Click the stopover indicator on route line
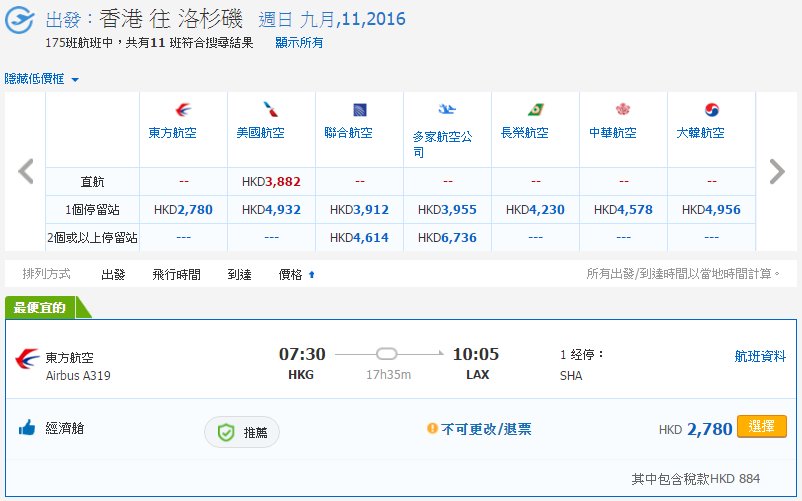 click(x=387, y=353)
